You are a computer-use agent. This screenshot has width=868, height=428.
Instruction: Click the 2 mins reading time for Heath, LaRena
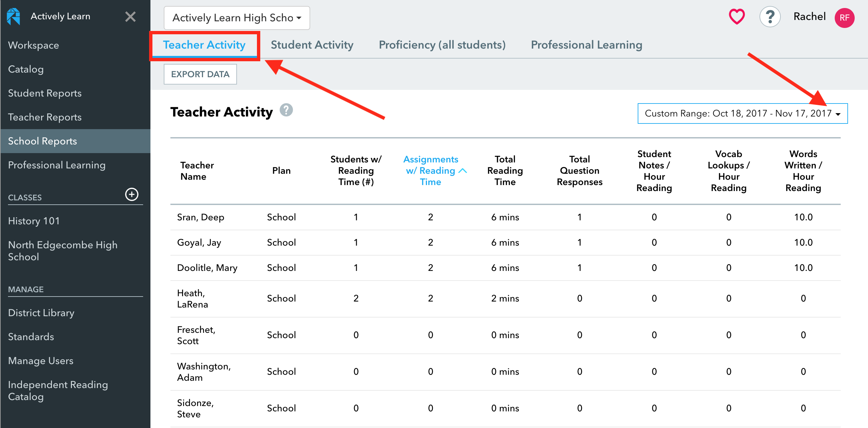pyautogui.click(x=505, y=299)
